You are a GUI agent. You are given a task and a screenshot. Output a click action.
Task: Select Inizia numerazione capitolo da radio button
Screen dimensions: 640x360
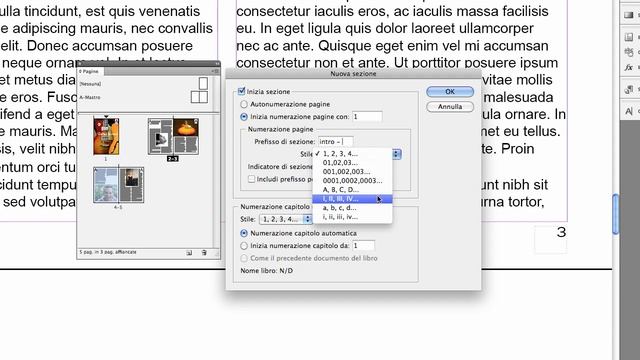pyautogui.click(x=244, y=246)
